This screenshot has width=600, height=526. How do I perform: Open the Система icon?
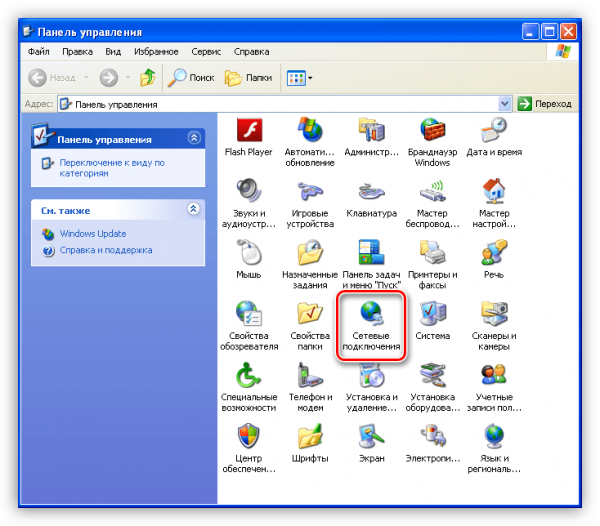point(432,313)
